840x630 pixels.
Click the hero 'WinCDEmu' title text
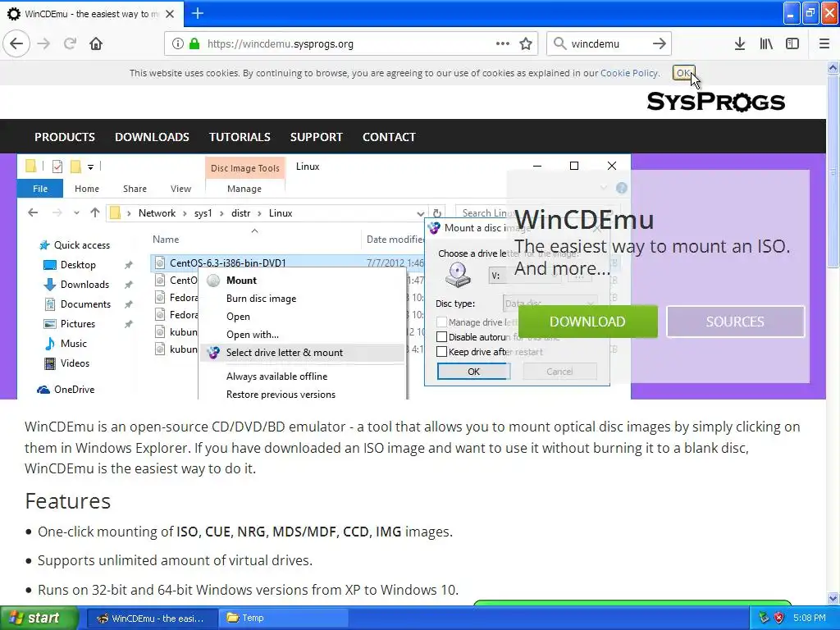(584, 220)
